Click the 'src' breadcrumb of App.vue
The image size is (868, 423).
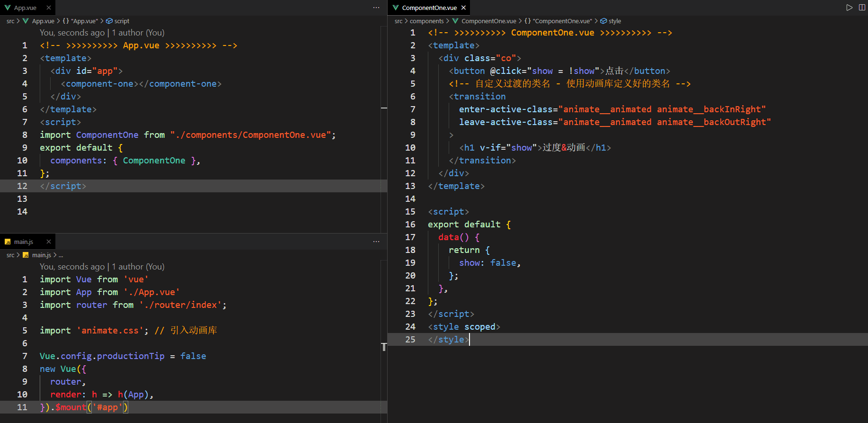(10, 21)
